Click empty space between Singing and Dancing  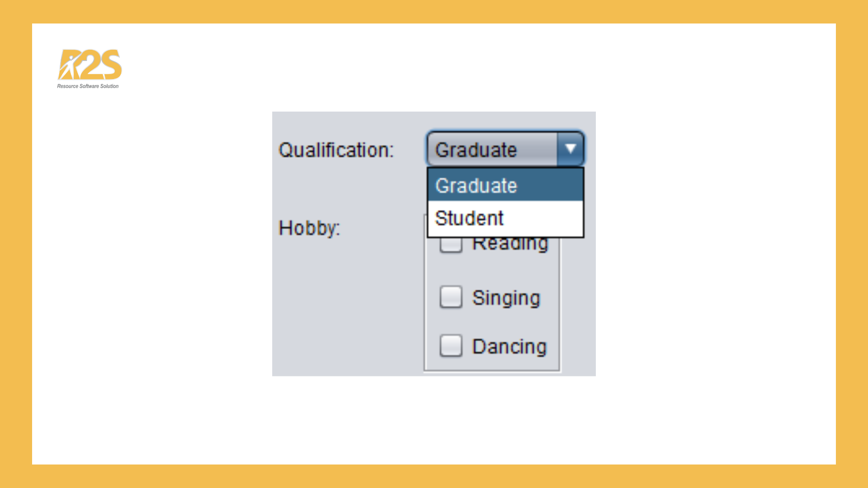click(492, 322)
